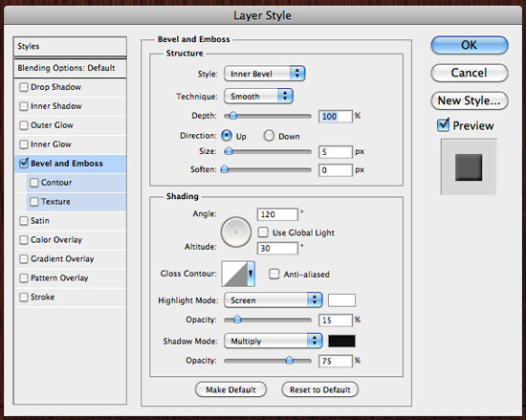Select the Down direction radio button
Image resolution: width=526 pixels, height=420 pixels.
(x=269, y=136)
